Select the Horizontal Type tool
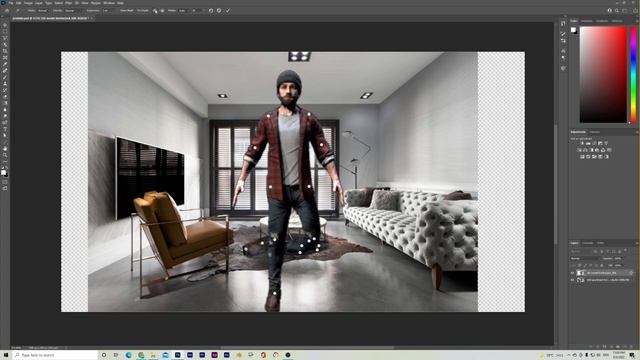 5,129
